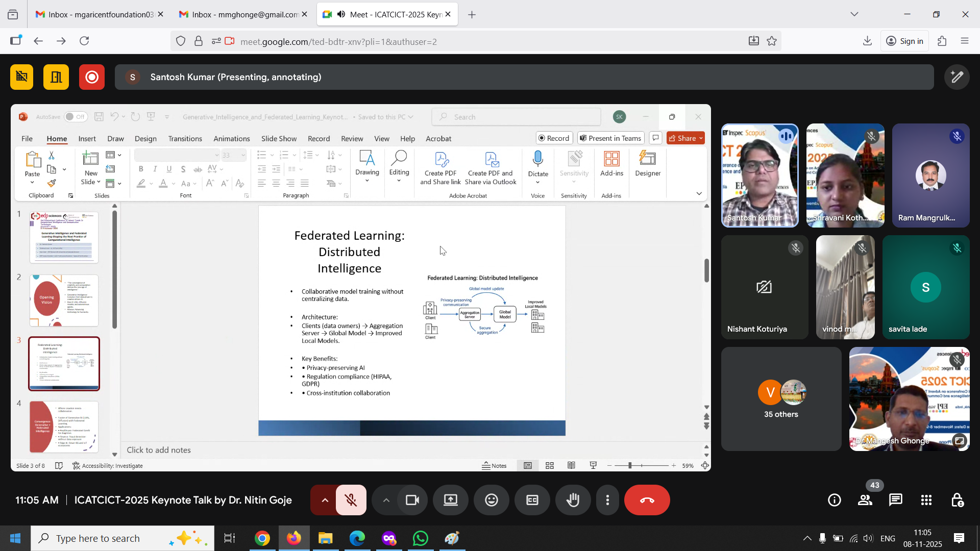Viewport: 980px width, 551px height.
Task: Open the three-dot more options menu
Action: 607,500
